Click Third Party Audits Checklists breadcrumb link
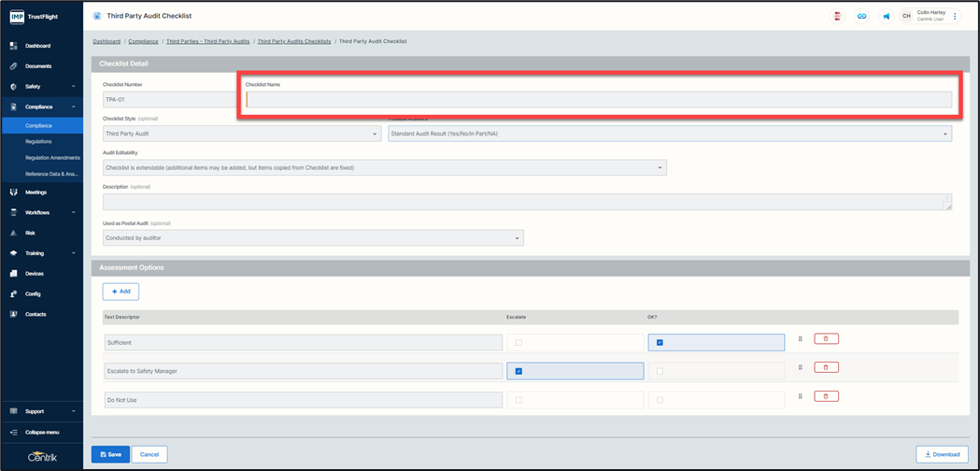The height and width of the screenshot is (471, 980). click(294, 41)
